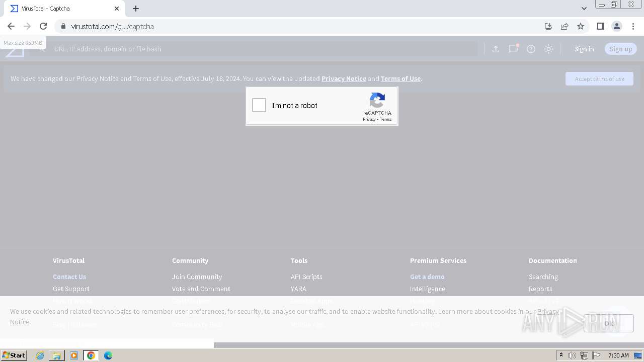Viewport: 644px width, 362px height.
Task: Open the VirusTotal help icon
Action: click(x=531, y=49)
